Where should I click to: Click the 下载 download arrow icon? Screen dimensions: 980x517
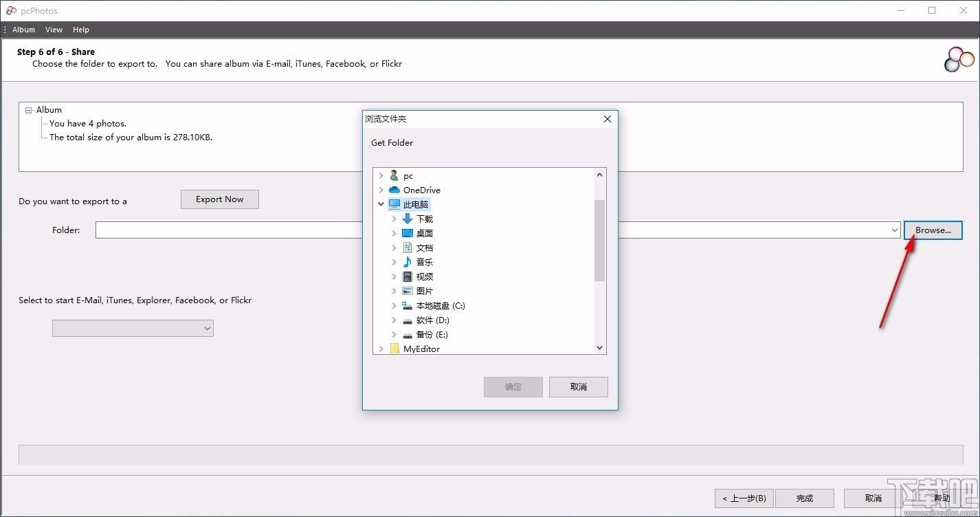[408, 219]
